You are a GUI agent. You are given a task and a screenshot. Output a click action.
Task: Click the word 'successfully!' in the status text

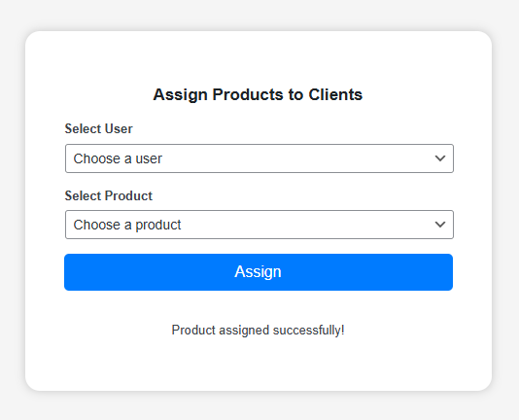309,331
